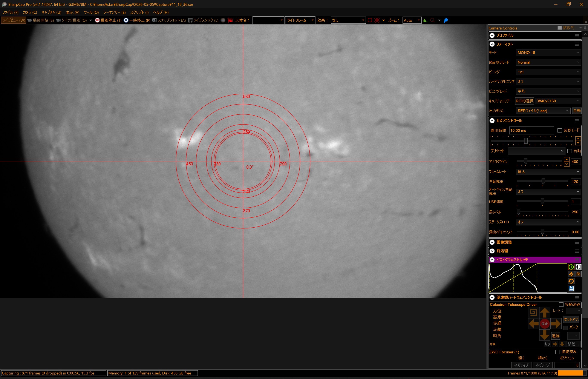Click the 露出時間 10.00 ms input field
Screen dimensions: 588x379
pos(531,130)
